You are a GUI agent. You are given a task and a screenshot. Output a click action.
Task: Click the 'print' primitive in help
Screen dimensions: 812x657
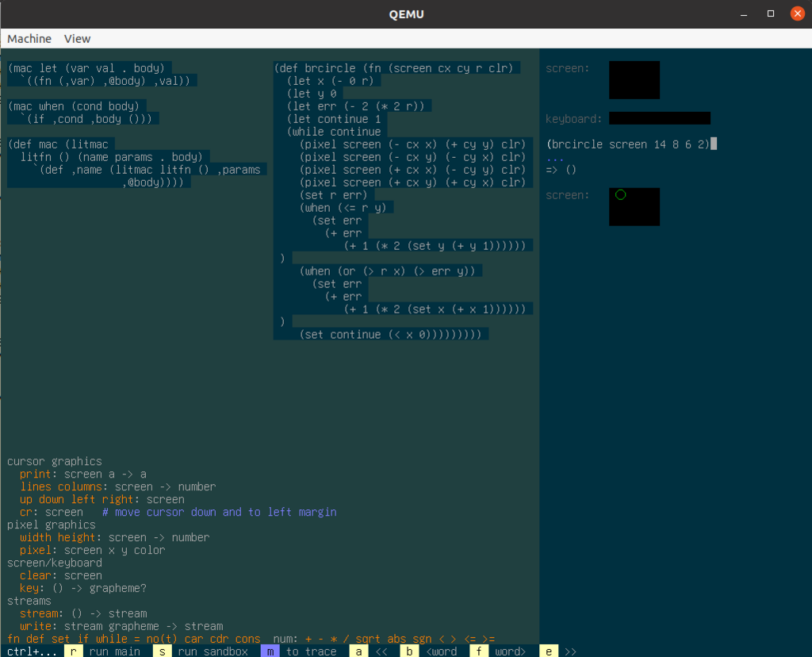click(35, 474)
